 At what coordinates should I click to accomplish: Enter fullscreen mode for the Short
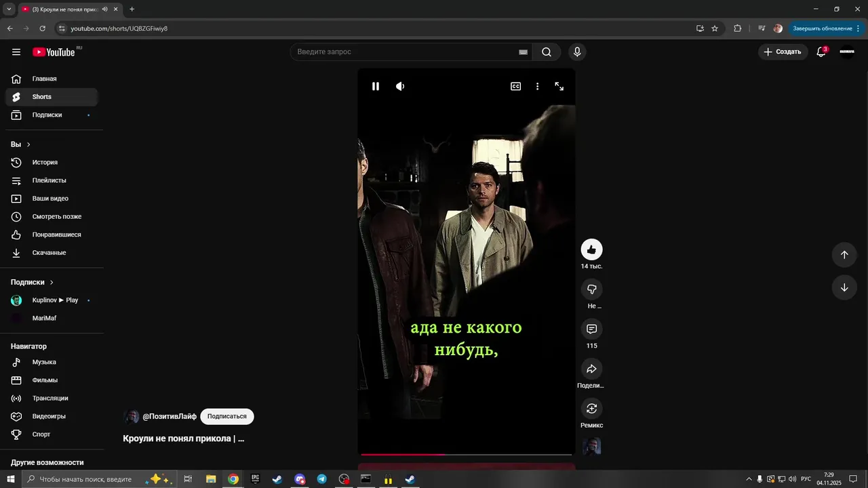point(559,86)
